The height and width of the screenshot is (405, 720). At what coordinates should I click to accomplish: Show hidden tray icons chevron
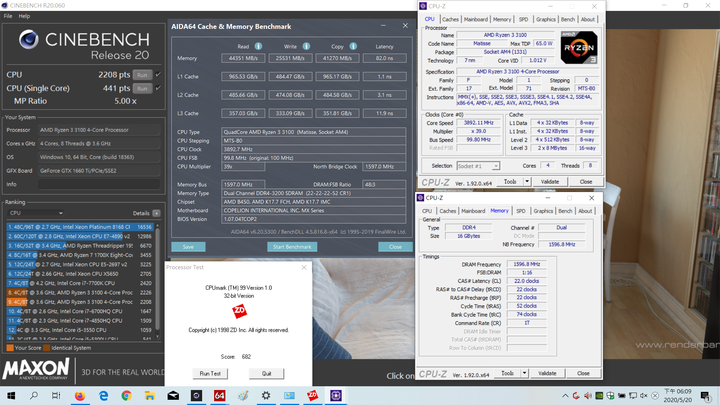click(x=565, y=395)
